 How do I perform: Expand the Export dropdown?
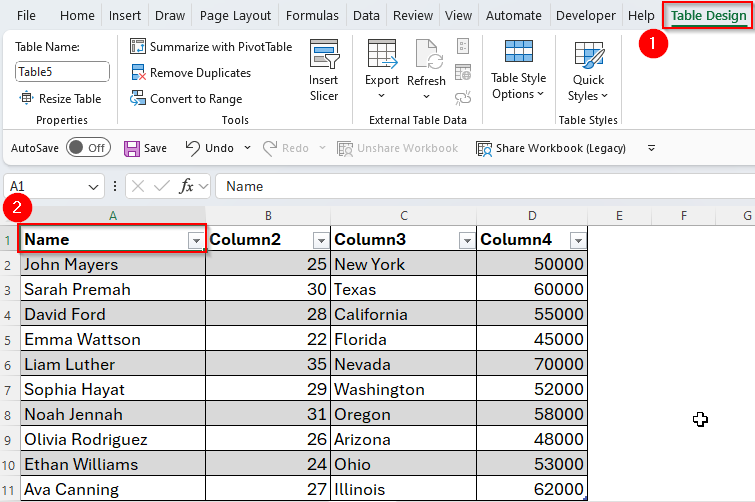(382, 70)
